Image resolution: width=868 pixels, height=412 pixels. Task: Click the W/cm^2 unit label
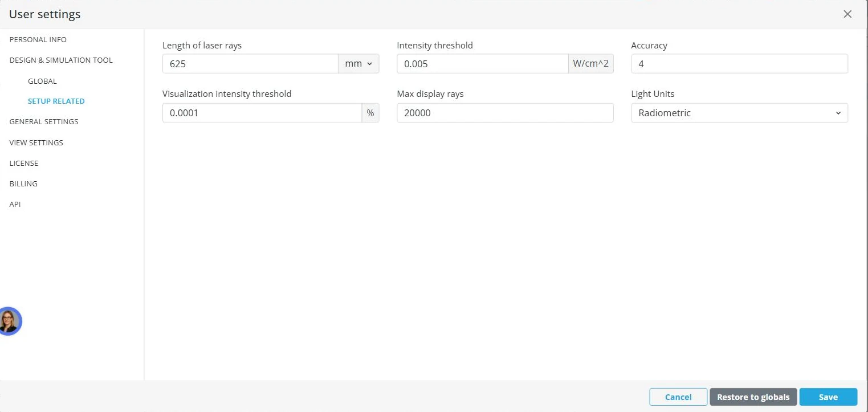point(591,64)
